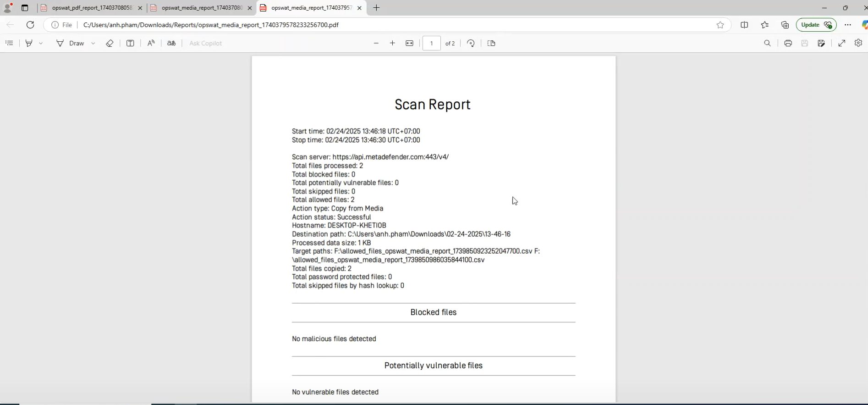
Task: Click the Update button
Action: 816,25
